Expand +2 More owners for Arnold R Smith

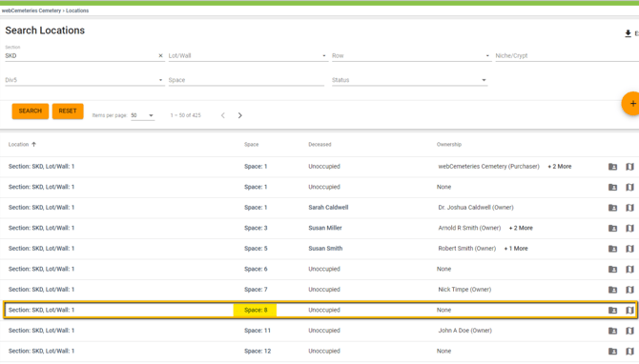click(521, 228)
